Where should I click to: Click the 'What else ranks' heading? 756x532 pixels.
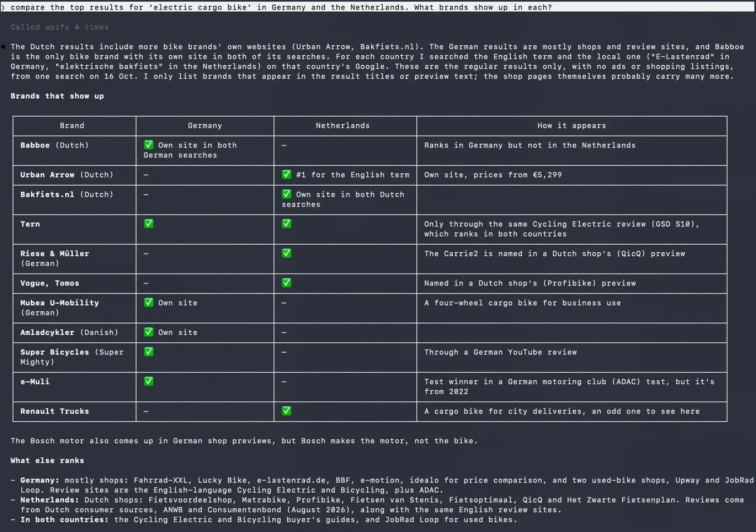(47, 461)
